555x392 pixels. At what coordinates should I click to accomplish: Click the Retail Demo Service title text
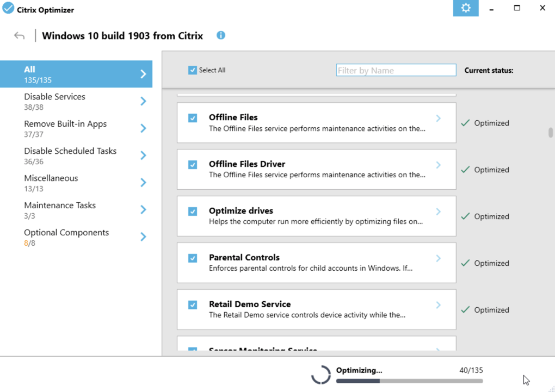(250, 304)
